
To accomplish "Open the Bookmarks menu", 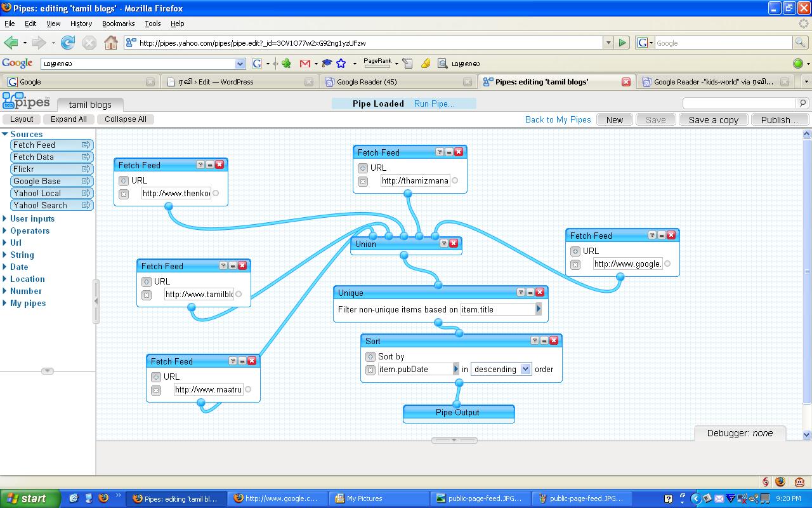I will 118,23.
